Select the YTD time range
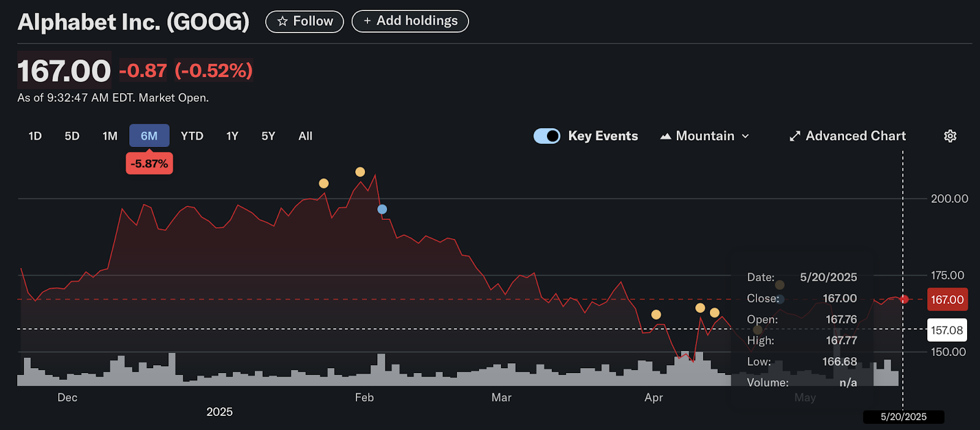The height and width of the screenshot is (430, 980). click(192, 136)
